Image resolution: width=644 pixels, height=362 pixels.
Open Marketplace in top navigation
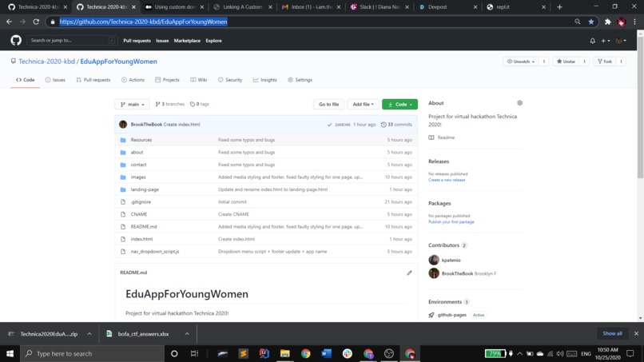(x=187, y=41)
